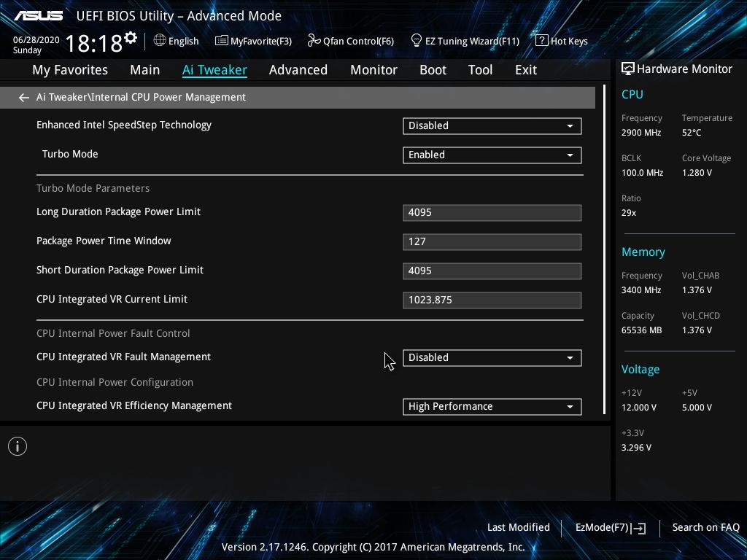Image resolution: width=747 pixels, height=560 pixels.
Task: Open the Exit tab
Action: tap(526, 70)
